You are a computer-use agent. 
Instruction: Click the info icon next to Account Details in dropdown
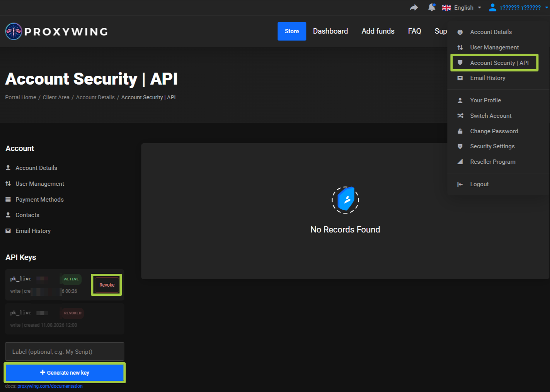(x=460, y=32)
